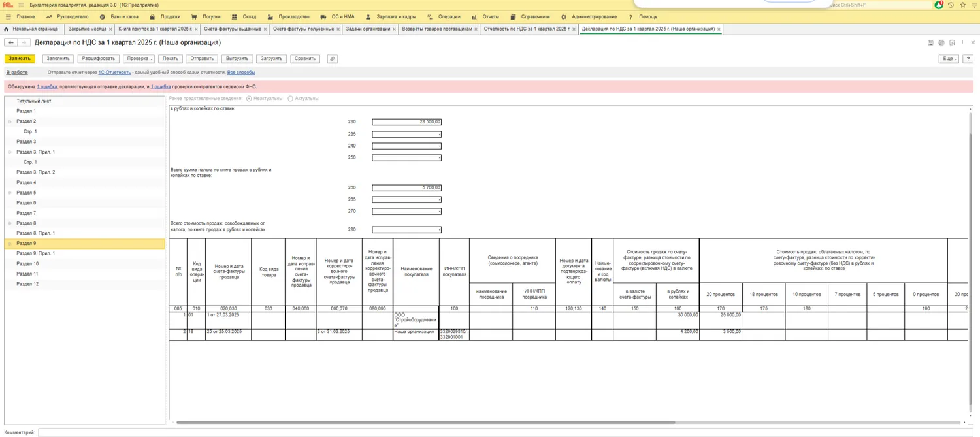Print using the printer icon
The height and width of the screenshot is (437, 980).
[x=941, y=43]
